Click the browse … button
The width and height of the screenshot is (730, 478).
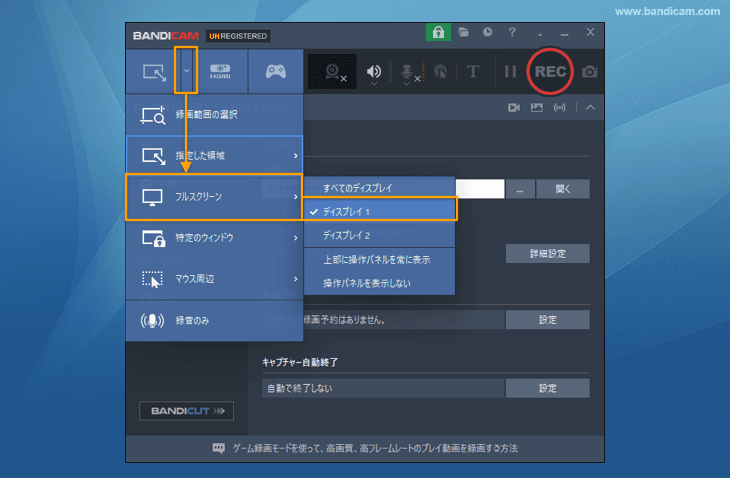click(520, 189)
